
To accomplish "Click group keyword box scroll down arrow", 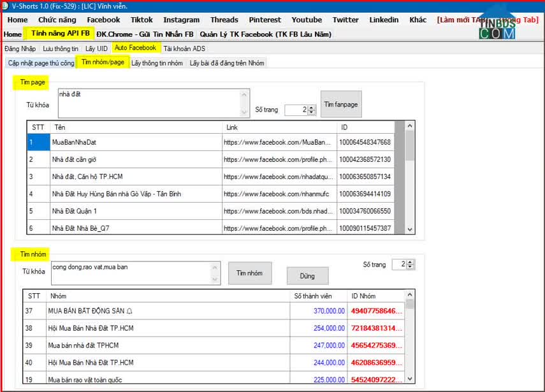I will click(x=215, y=279).
